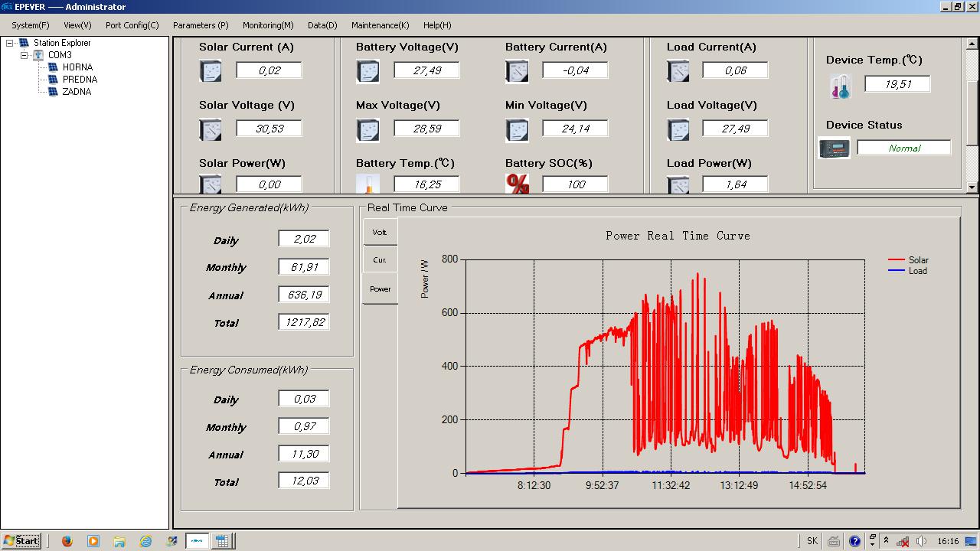Click the Solar Current gauge icon
The width and height of the screenshot is (980, 551).
tap(210, 71)
